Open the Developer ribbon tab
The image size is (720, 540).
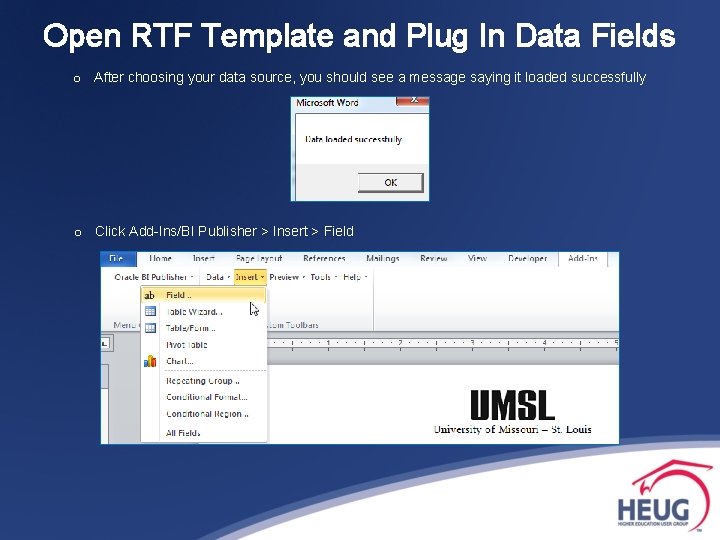pos(527,259)
